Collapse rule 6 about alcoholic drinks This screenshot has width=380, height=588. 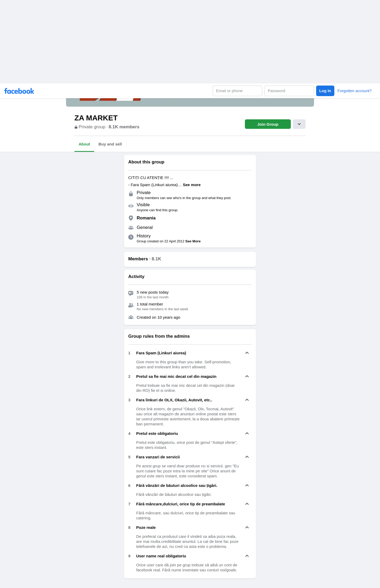(247, 486)
